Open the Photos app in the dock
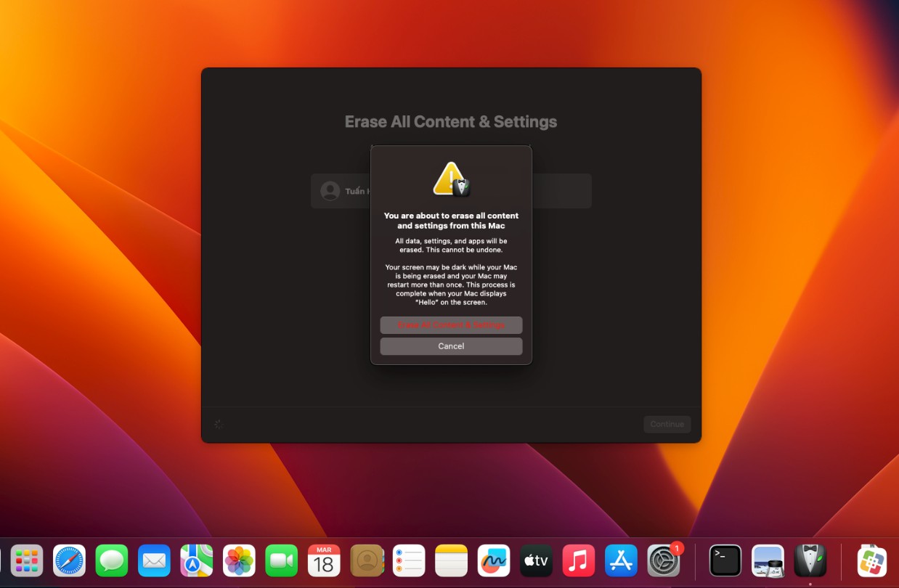 [239, 560]
